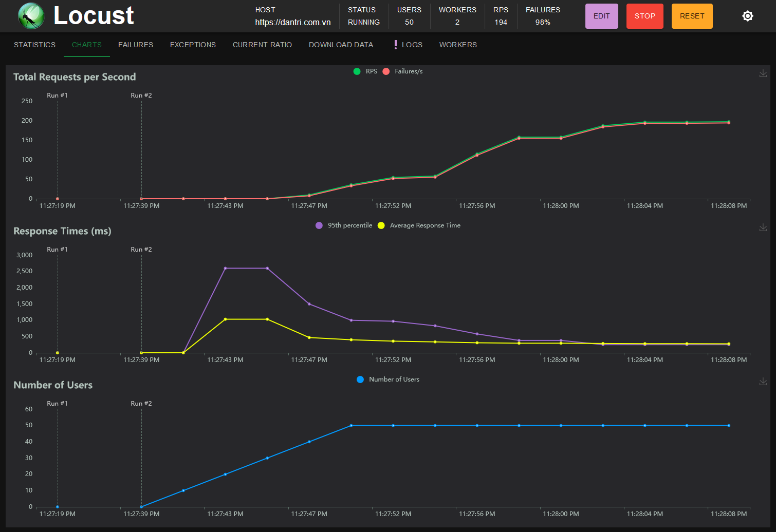This screenshot has width=776, height=532.
Task: Click the host URL https://dantri.com.vn
Action: click(293, 22)
